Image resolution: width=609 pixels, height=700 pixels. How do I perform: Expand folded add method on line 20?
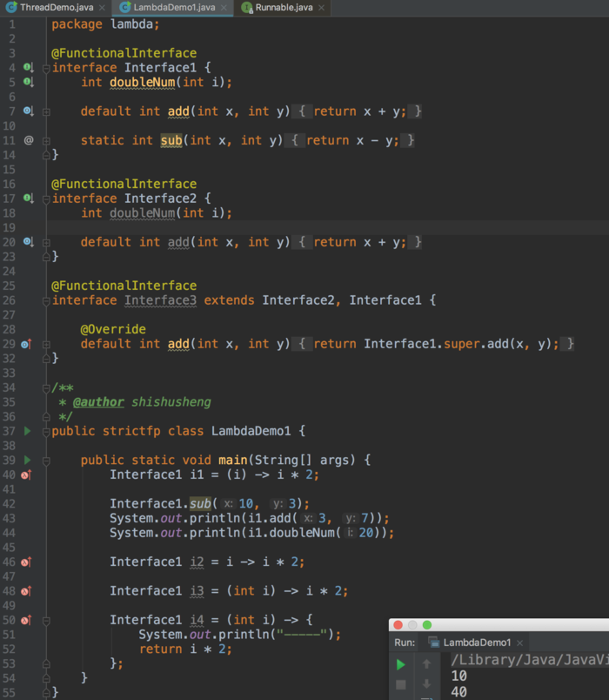[x=46, y=243]
